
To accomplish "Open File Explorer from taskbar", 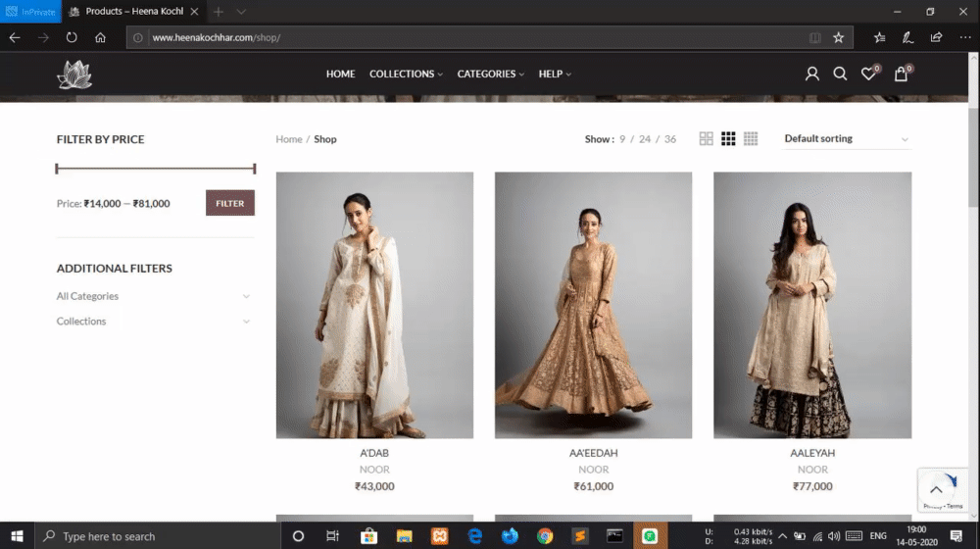I will pos(405,536).
